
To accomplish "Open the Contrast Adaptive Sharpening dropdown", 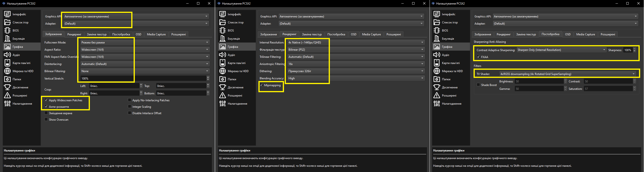I will pos(561,50).
